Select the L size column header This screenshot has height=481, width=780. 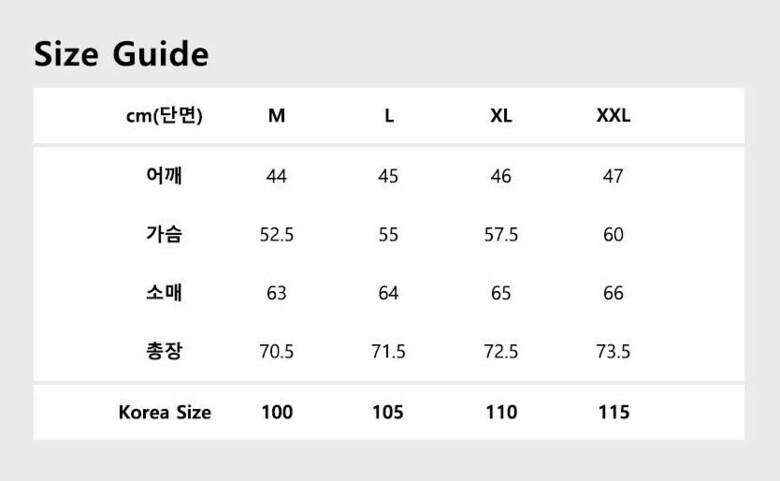389,116
